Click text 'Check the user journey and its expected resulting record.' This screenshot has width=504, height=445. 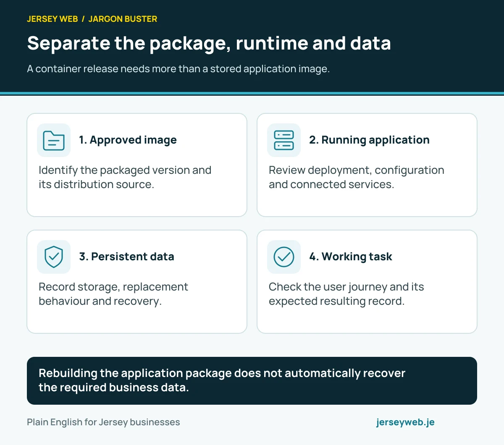(x=346, y=294)
